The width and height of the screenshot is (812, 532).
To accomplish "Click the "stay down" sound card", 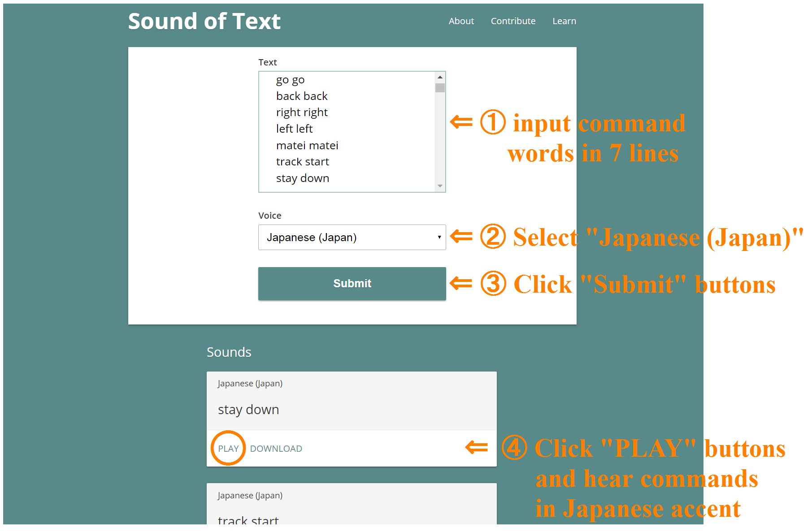I will (351, 409).
